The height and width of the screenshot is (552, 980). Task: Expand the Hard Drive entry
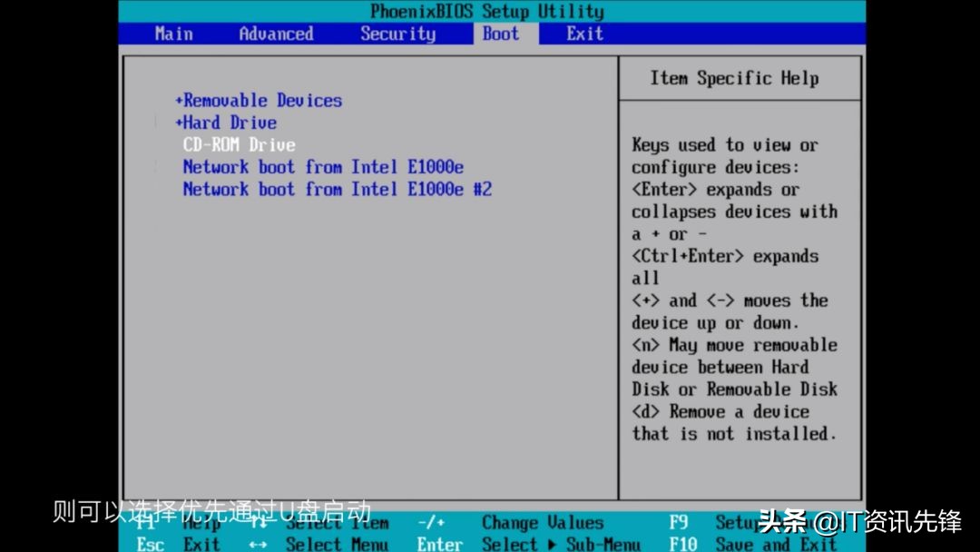tap(226, 123)
